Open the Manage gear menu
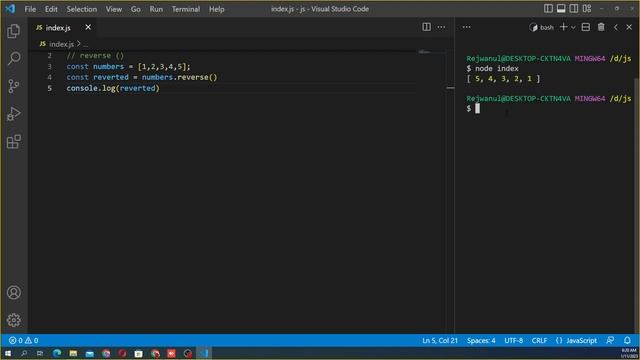 point(13,320)
